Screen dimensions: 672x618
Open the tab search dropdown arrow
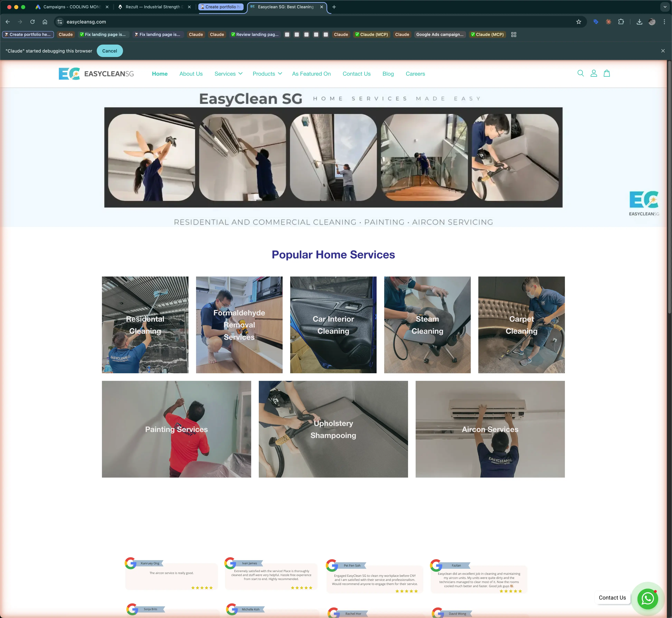(665, 7)
